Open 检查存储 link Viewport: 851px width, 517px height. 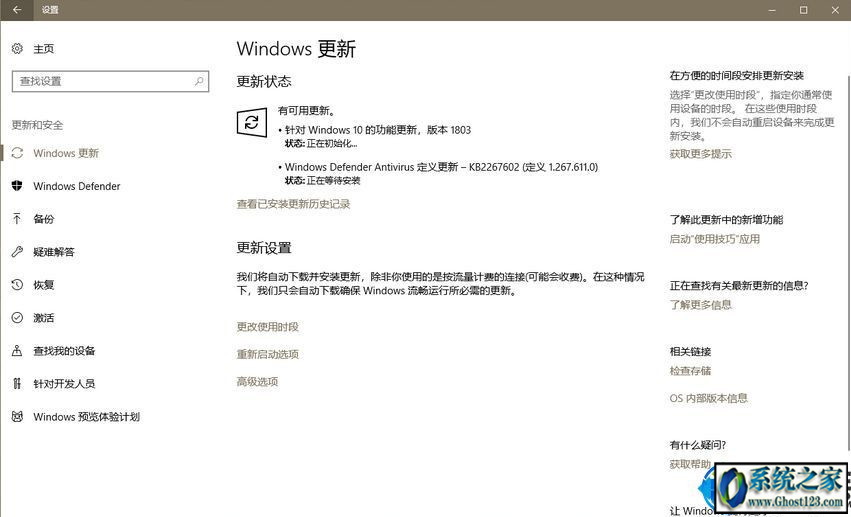[690, 371]
